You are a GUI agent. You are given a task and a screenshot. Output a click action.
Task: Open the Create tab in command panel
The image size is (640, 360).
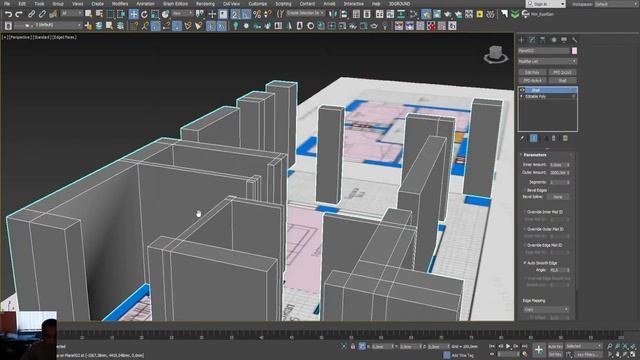[521, 40]
